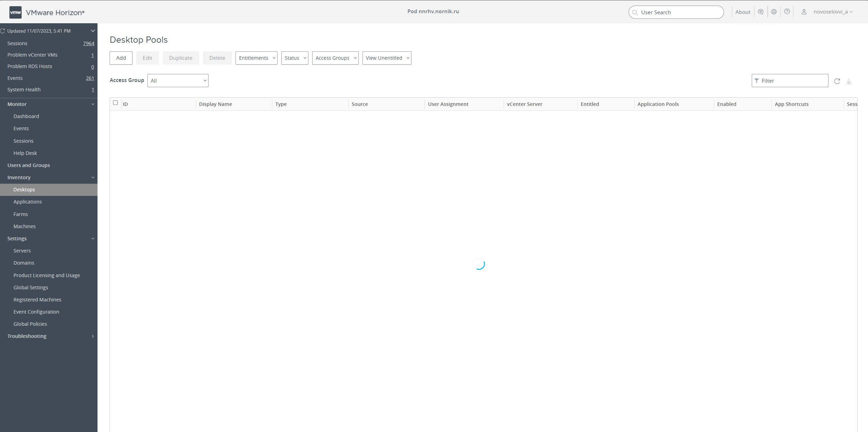The height and width of the screenshot is (432, 868).
Task: Open the Entitlements dropdown menu
Action: [256, 58]
